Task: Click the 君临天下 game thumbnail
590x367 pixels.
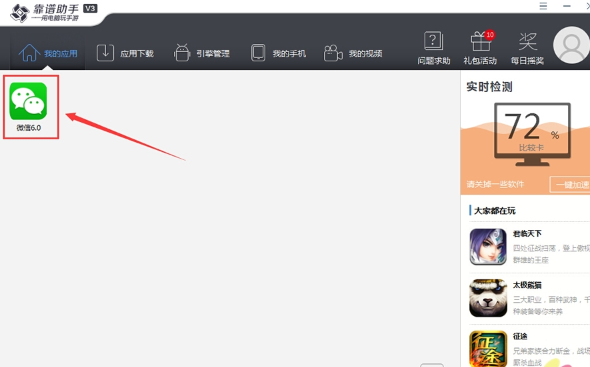Action: (488, 247)
